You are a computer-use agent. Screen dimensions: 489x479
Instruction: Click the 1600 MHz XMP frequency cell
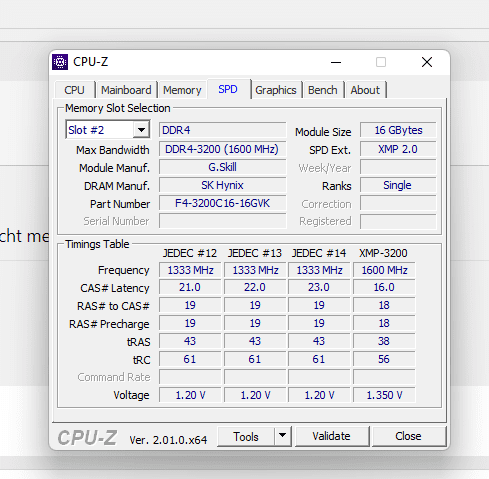tap(384, 270)
